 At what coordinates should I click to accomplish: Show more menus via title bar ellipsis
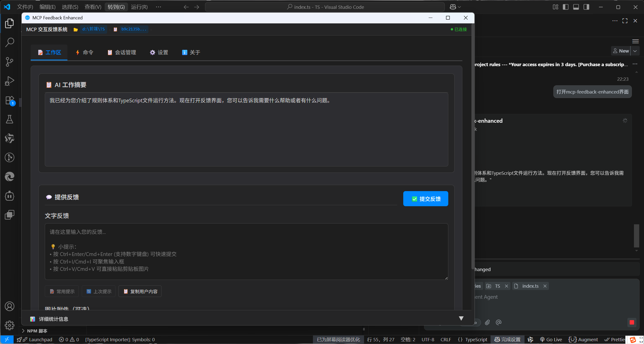coord(158,7)
